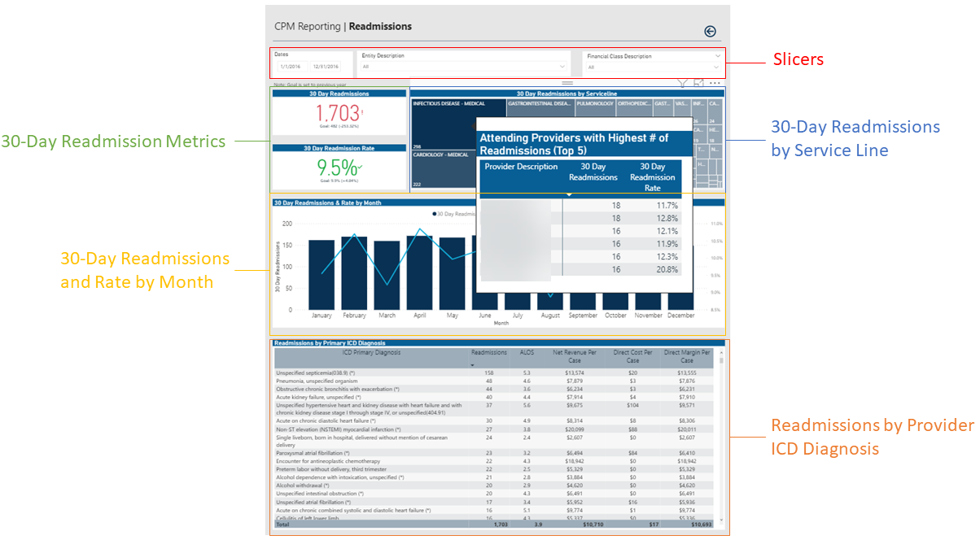Expand the Financial Class Description dropdown
Viewport: 980px width, 540px height.
[716, 67]
